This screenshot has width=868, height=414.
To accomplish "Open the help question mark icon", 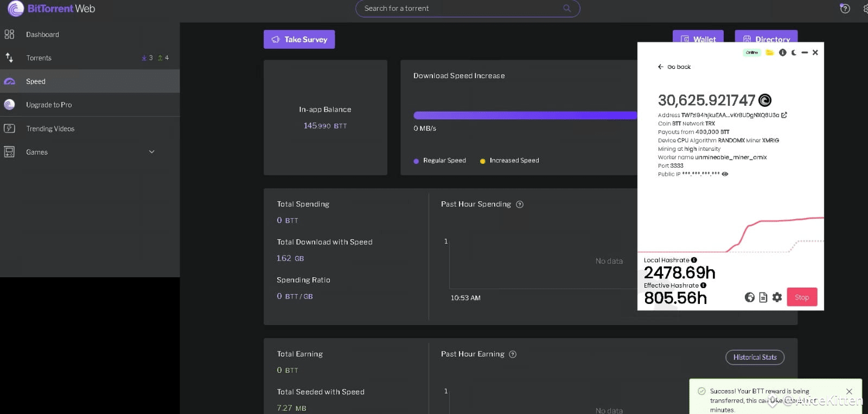I will (845, 8).
